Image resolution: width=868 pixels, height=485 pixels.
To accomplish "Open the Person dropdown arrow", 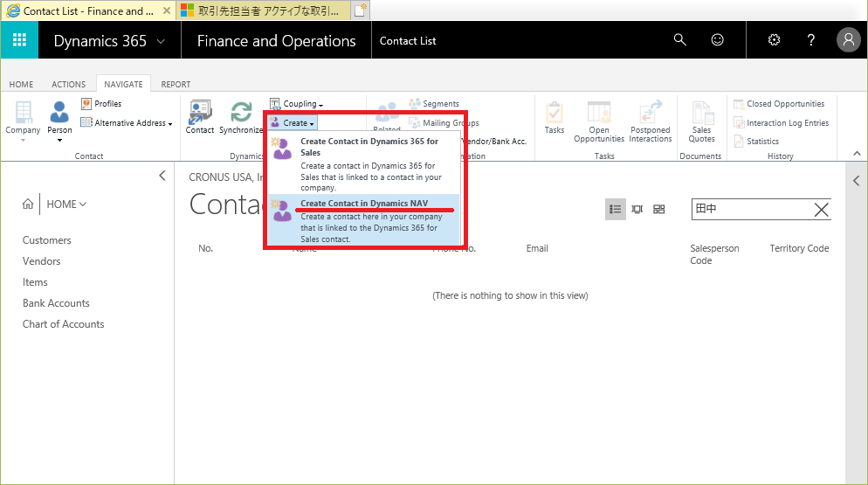I will tap(59, 140).
